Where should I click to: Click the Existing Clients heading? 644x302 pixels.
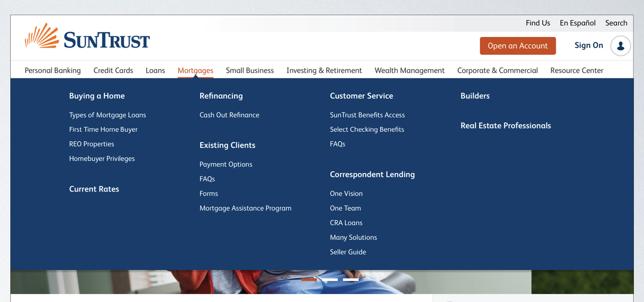click(227, 145)
